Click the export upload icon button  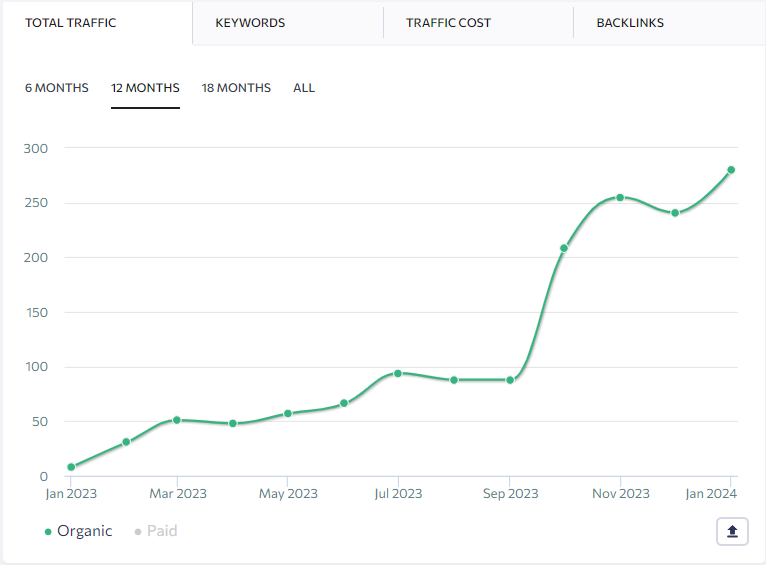click(x=732, y=532)
